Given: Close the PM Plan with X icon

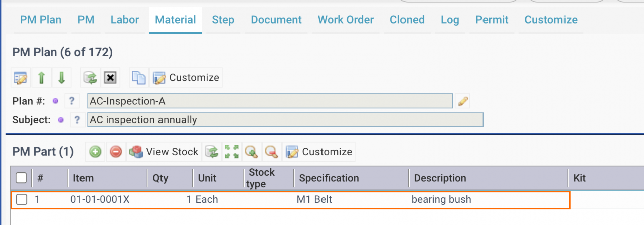Looking at the screenshot, I should tap(110, 78).
